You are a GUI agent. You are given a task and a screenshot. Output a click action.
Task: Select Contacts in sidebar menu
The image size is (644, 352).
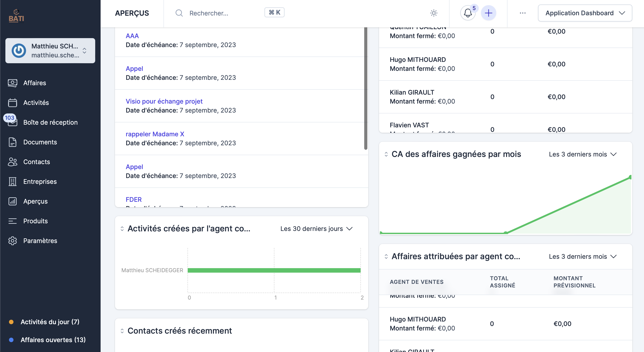37,162
